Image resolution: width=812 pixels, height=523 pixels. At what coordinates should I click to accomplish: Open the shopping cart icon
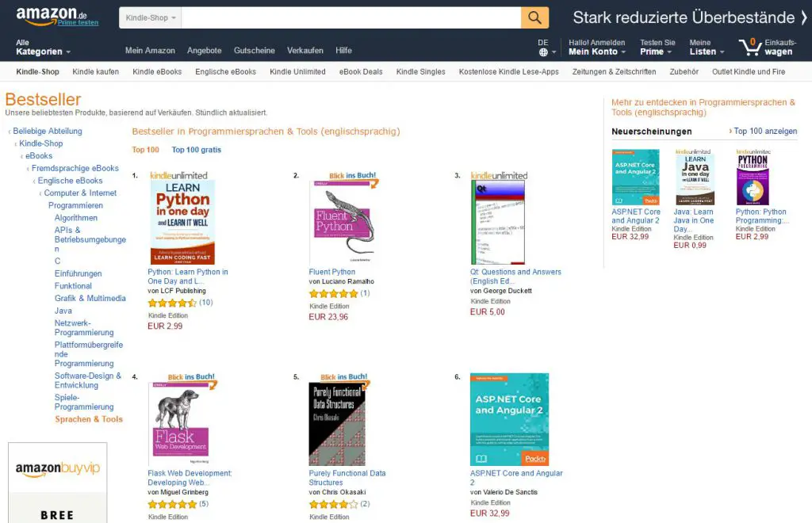coord(749,47)
